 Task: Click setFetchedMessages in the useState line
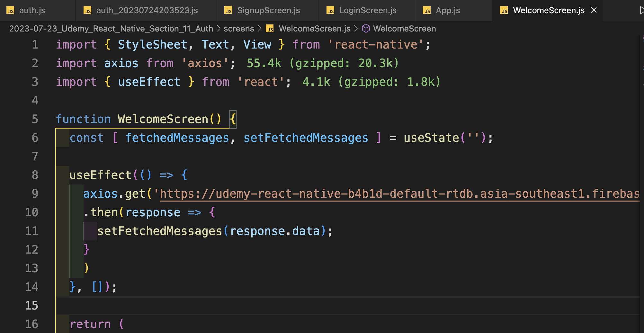(306, 138)
